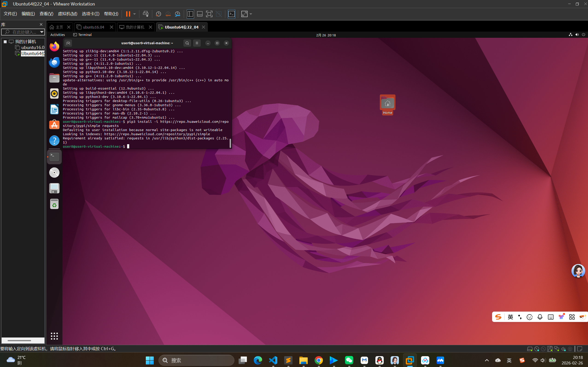This screenshot has height=367, width=588.
Task: Pause the running virtual machine
Action: (128, 14)
